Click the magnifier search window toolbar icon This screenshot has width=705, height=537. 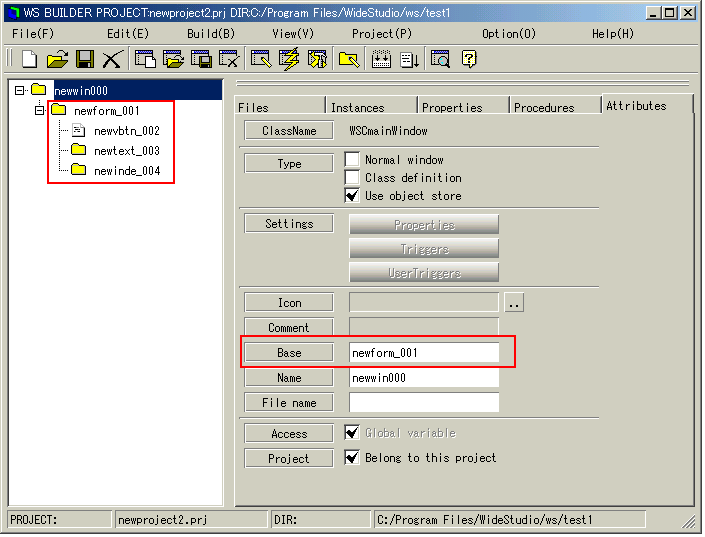(440, 59)
